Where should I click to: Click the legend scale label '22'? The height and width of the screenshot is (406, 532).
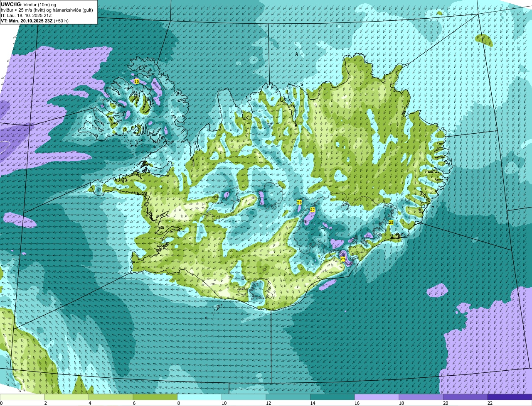[490, 403]
